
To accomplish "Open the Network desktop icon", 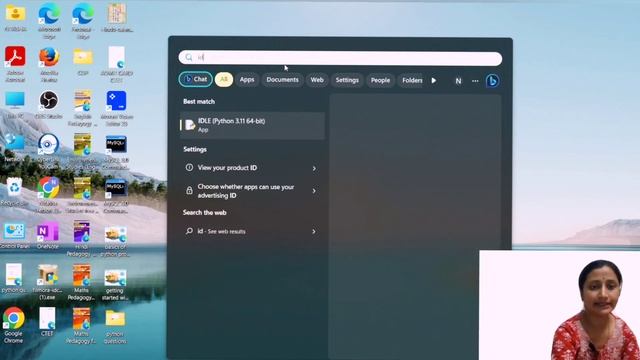I will coord(14,148).
